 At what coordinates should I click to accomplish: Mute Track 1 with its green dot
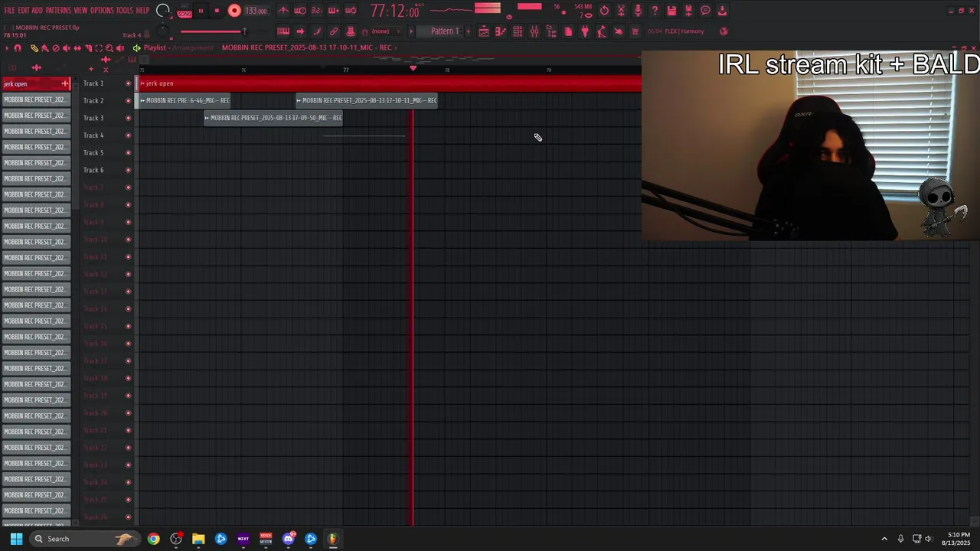click(128, 83)
